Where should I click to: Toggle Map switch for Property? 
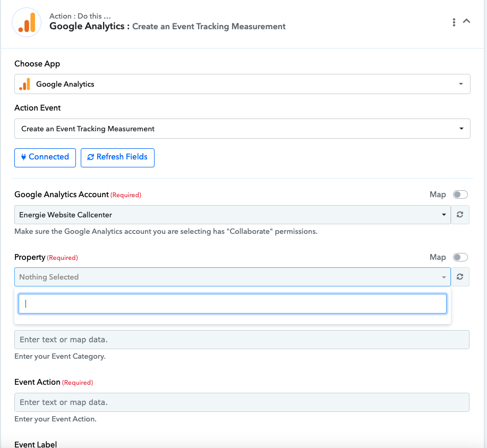click(x=460, y=257)
